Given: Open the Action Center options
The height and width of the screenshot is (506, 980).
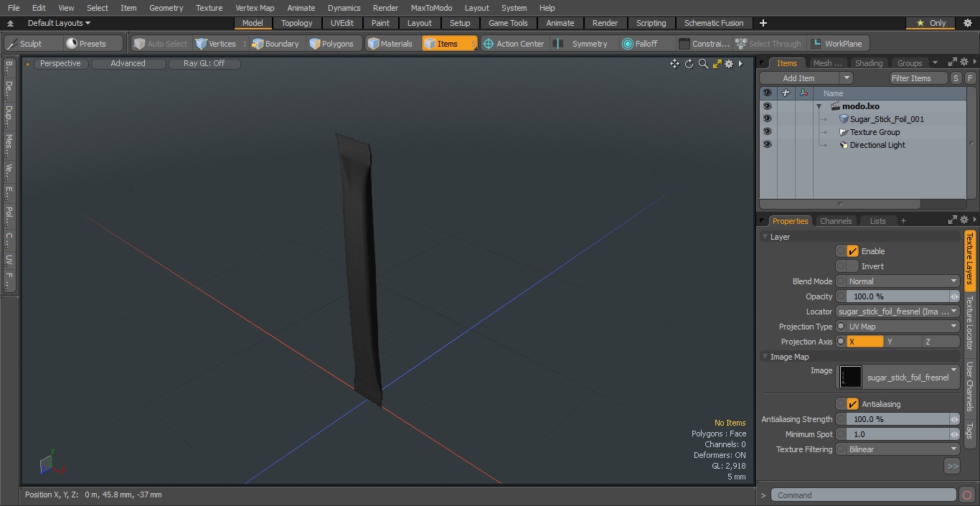Looking at the screenshot, I should click(514, 44).
